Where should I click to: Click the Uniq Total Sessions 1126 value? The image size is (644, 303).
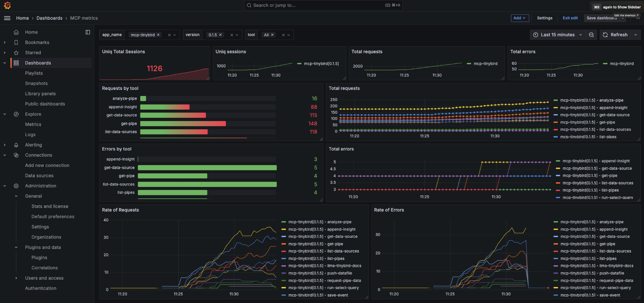155,68
